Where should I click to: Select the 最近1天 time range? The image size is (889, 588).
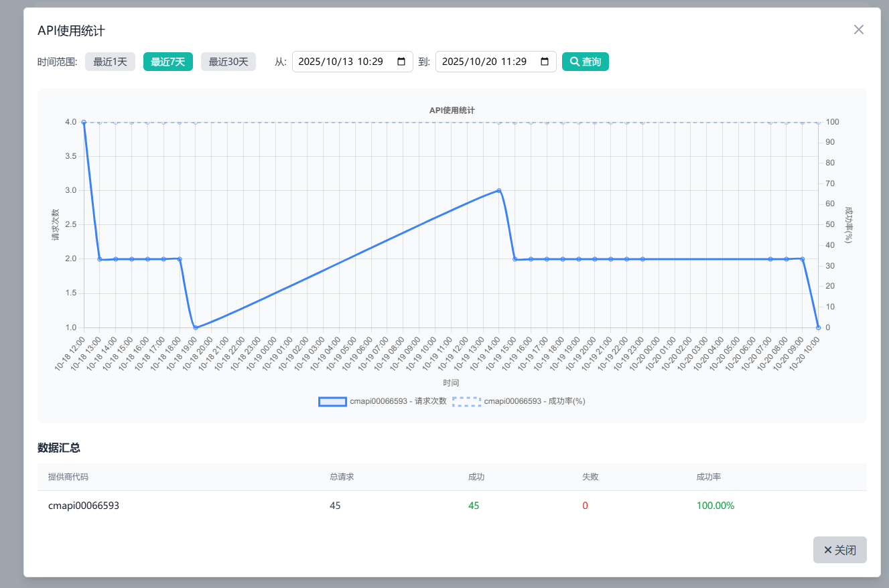pos(110,62)
